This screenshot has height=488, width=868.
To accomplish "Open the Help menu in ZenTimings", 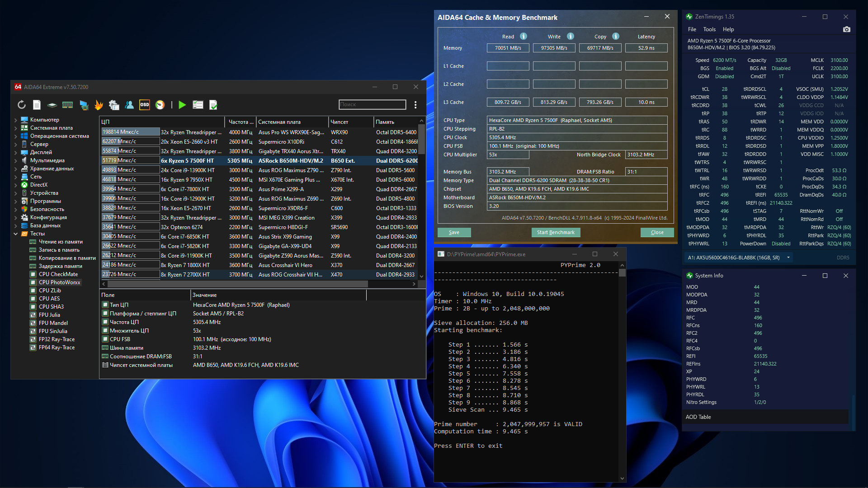I will (728, 29).
